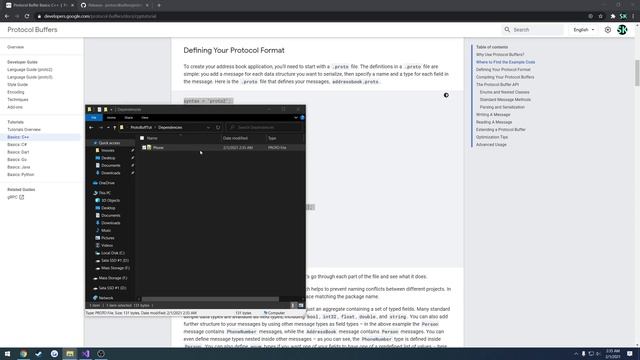Open Chrome extensions puzzle icon
This screenshot has width=640, height=360.
tap(613, 16)
